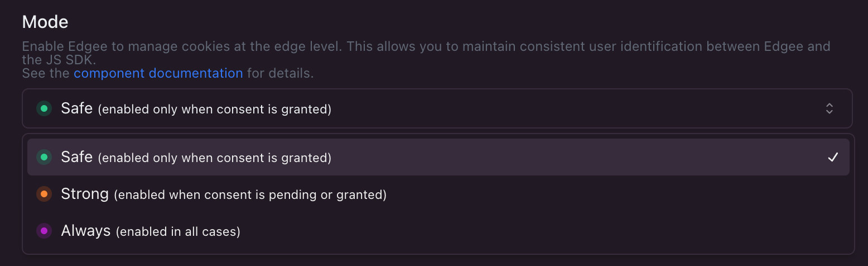Screen dimensions: 868x266
Task: Collapse the Mode dropdown via its up-down chevron
Action: click(830, 108)
